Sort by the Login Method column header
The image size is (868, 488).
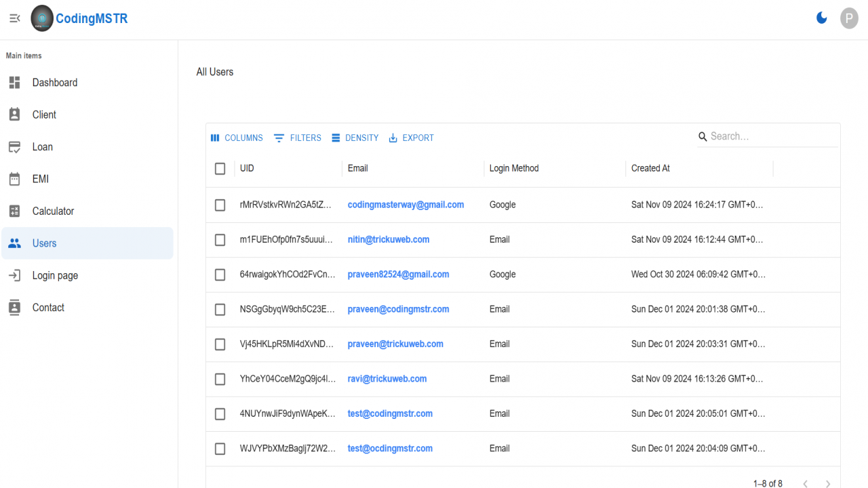514,168
